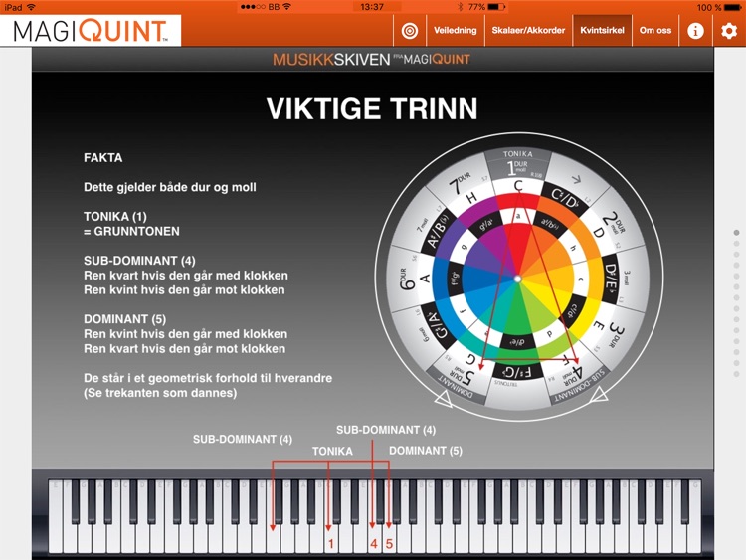Open the Veiledning tab
Image resolution: width=746 pixels, height=560 pixels.
pos(455,31)
